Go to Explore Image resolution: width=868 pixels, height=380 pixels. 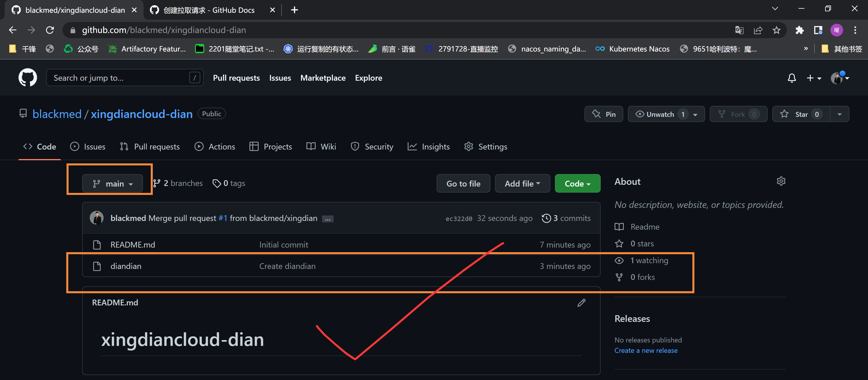click(368, 78)
